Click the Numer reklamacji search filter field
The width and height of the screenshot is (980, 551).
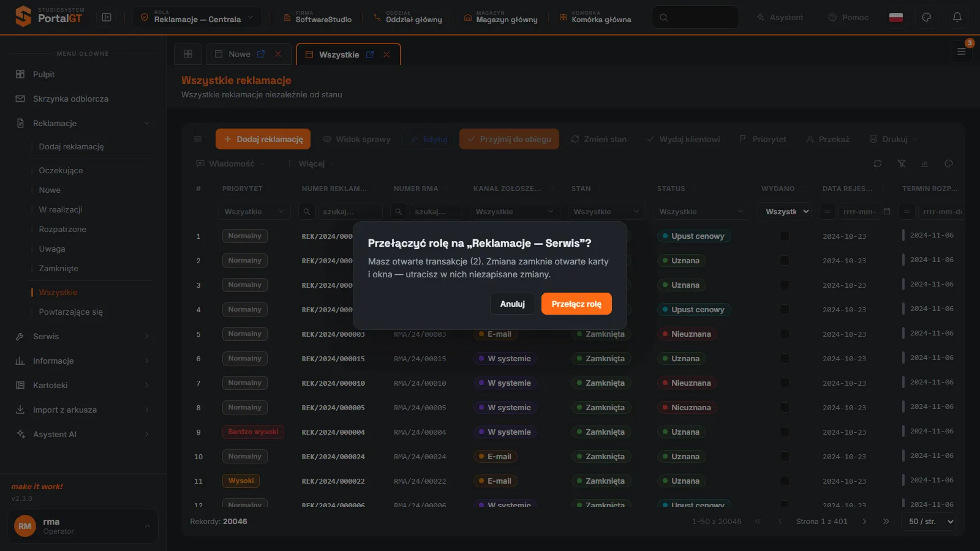pyautogui.click(x=349, y=211)
